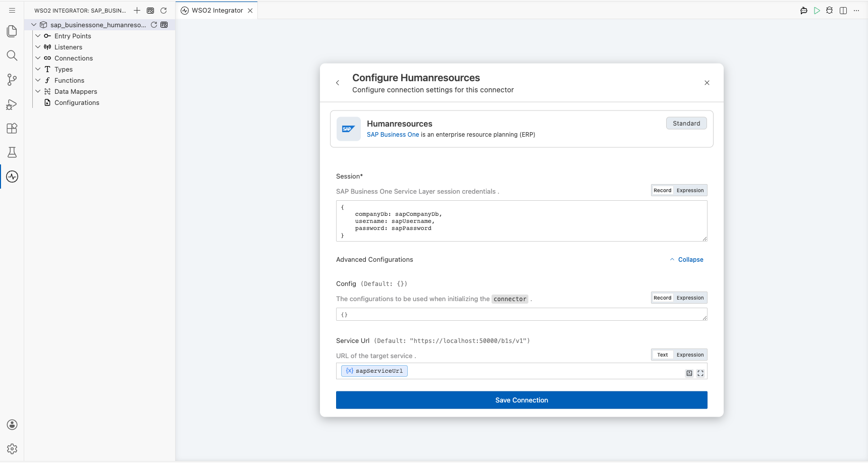Open the Search magnifier icon
868x463 pixels.
click(x=12, y=55)
